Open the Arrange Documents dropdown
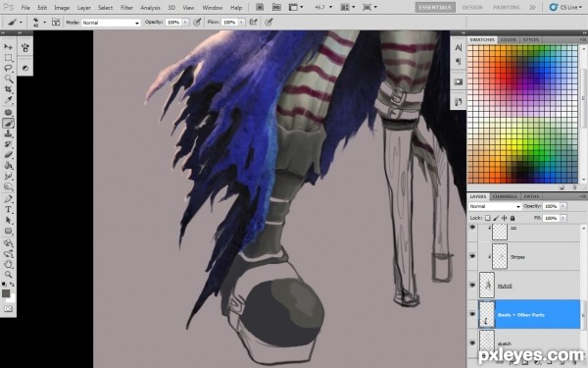The width and height of the screenshot is (588, 368). (x=348, y=7)
